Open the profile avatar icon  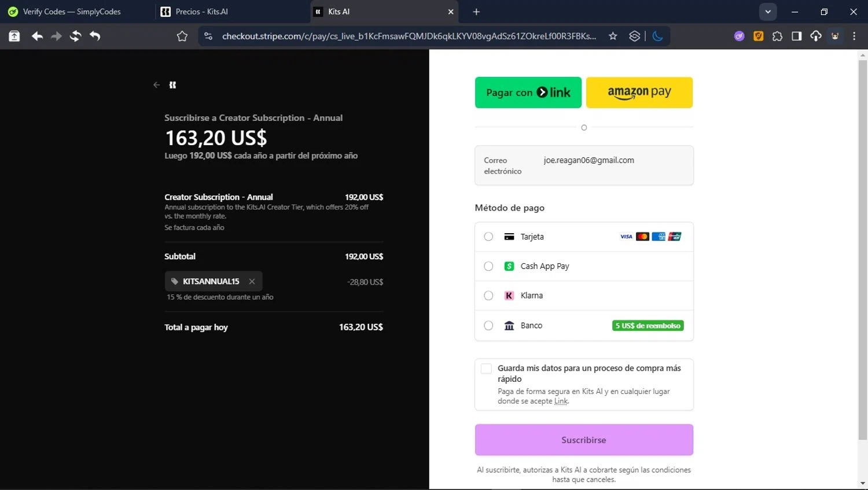click(835, 36)
